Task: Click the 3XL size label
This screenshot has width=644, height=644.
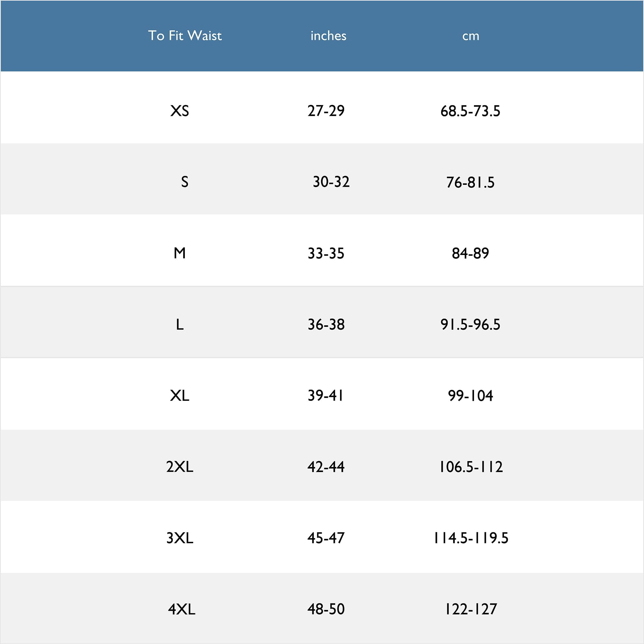Action: pos(180,538)
